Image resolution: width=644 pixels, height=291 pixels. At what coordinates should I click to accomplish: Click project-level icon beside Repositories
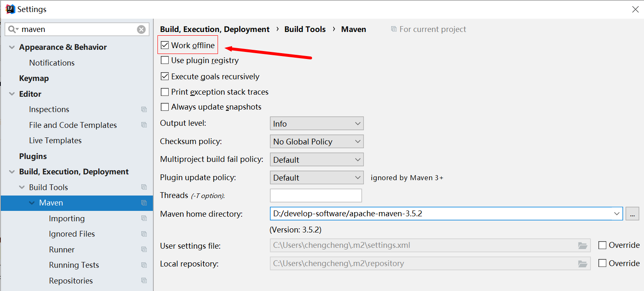(144, 281)
